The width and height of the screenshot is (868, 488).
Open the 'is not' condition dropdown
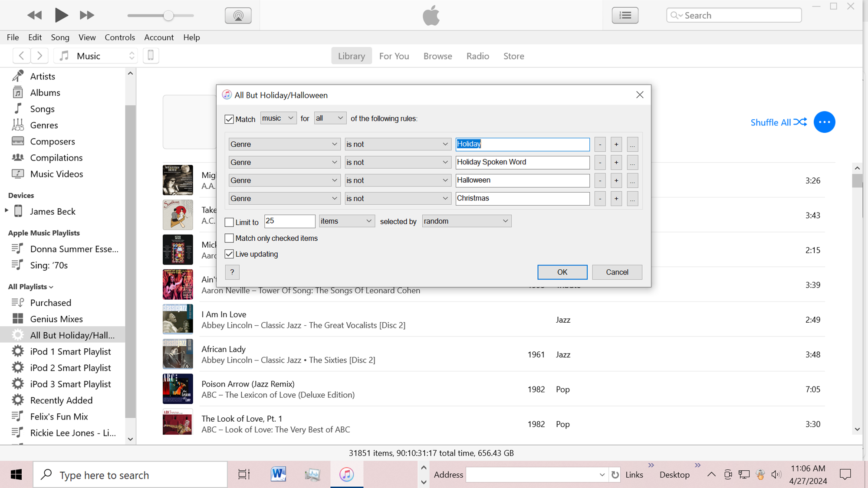[398, 144]
